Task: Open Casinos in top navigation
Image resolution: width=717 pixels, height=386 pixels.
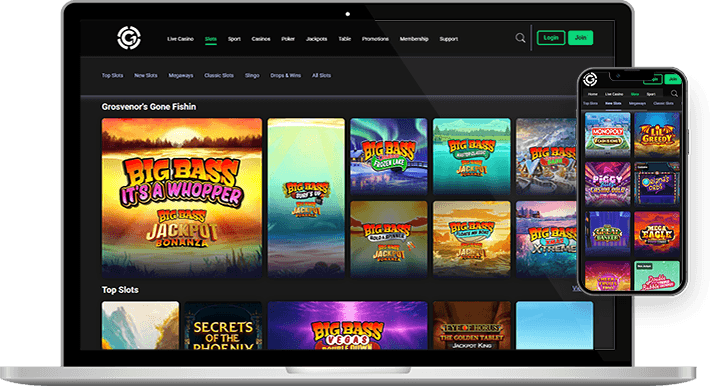Action: [261, 39]
